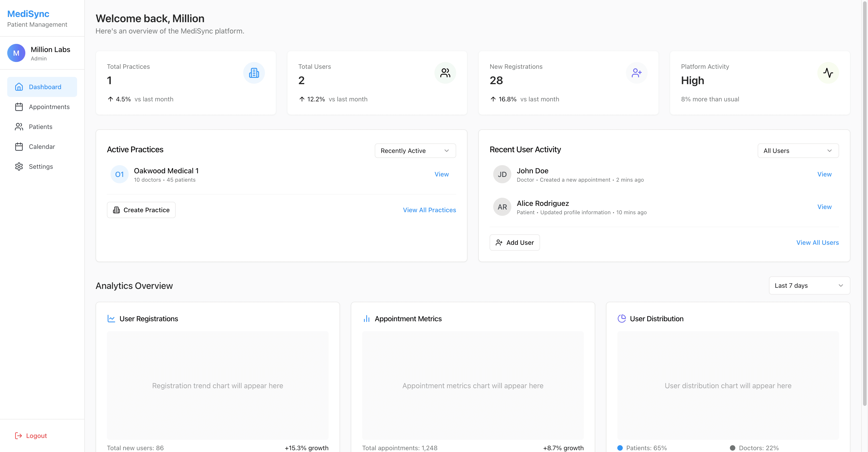Click the activity pulse icon in Platform Activity
868x452 pixels.
(828, 73)
